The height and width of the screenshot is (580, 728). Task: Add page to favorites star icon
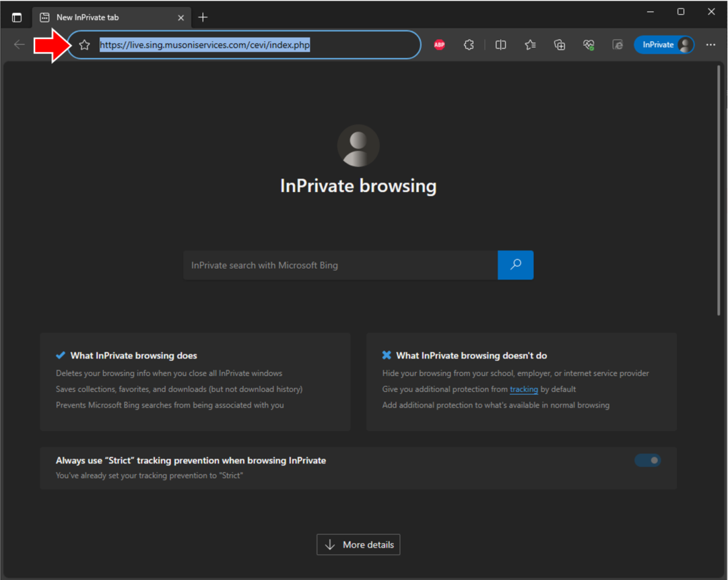pos(84,45)
